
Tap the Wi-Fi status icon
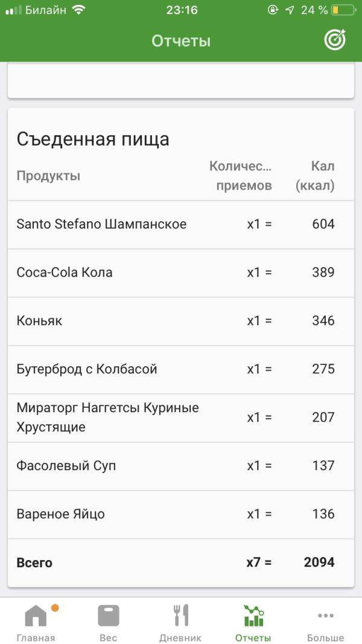click(x=78, y=10)
